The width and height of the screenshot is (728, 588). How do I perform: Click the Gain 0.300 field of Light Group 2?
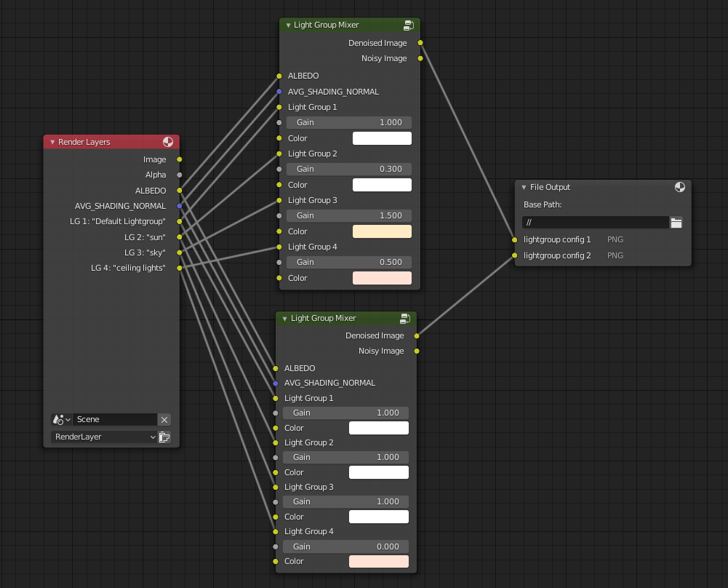click(349, 169)
